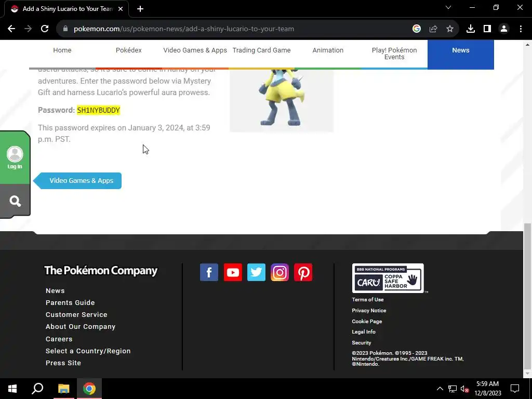The image size is (532, 399).
Task: Open the tab search dropdown chevron
Action: tap(448, 7)
